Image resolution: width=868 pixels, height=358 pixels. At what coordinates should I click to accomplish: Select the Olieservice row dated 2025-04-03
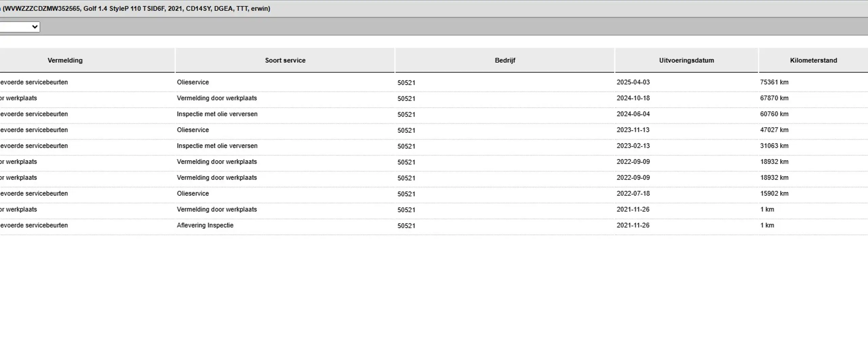click(434, 82)
